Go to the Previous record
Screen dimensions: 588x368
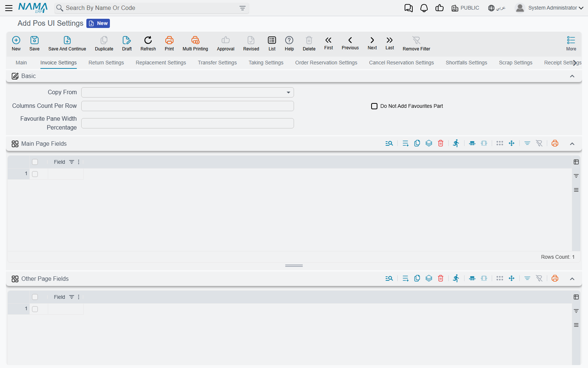[x=350, y=43]
